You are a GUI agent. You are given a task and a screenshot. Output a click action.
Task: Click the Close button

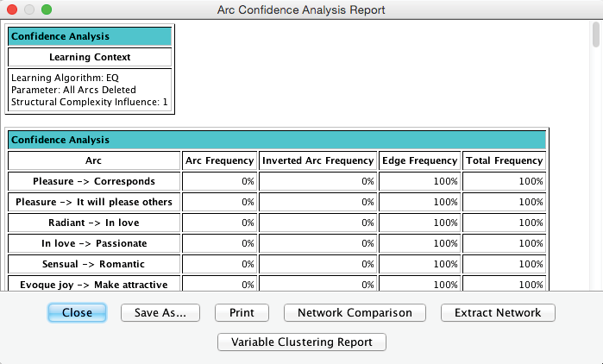point(77,312)
